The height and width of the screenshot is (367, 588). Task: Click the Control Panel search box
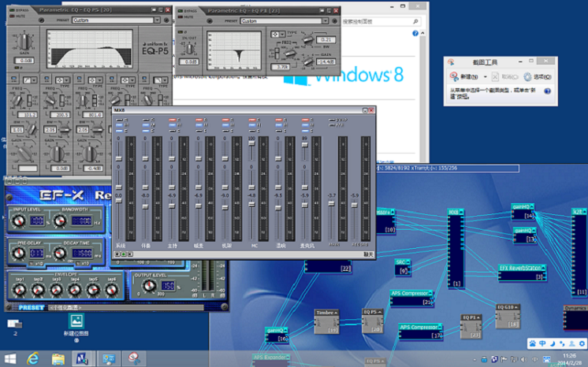coord(380,22)
